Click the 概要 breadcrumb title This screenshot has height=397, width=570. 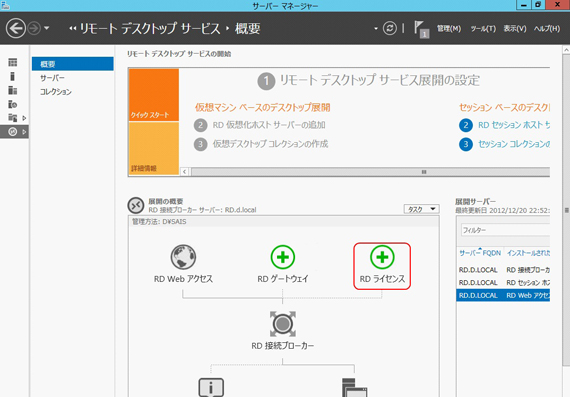(248, 28)
